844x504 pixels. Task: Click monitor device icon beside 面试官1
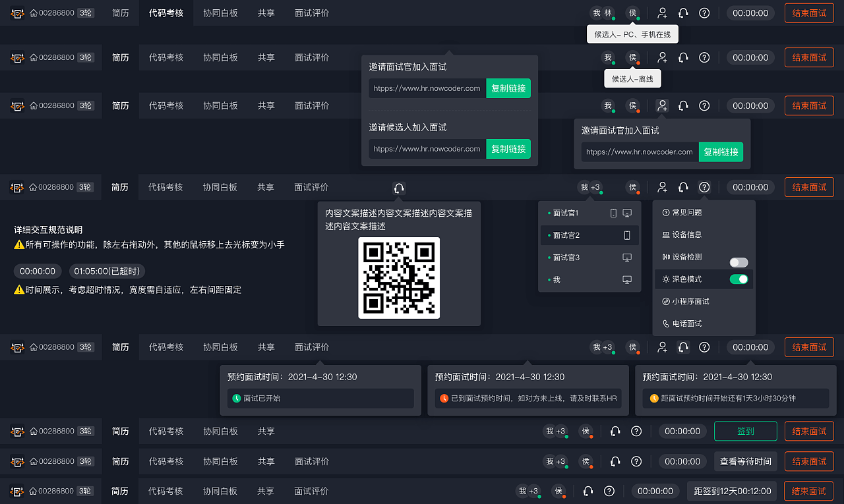pos(627,213)
